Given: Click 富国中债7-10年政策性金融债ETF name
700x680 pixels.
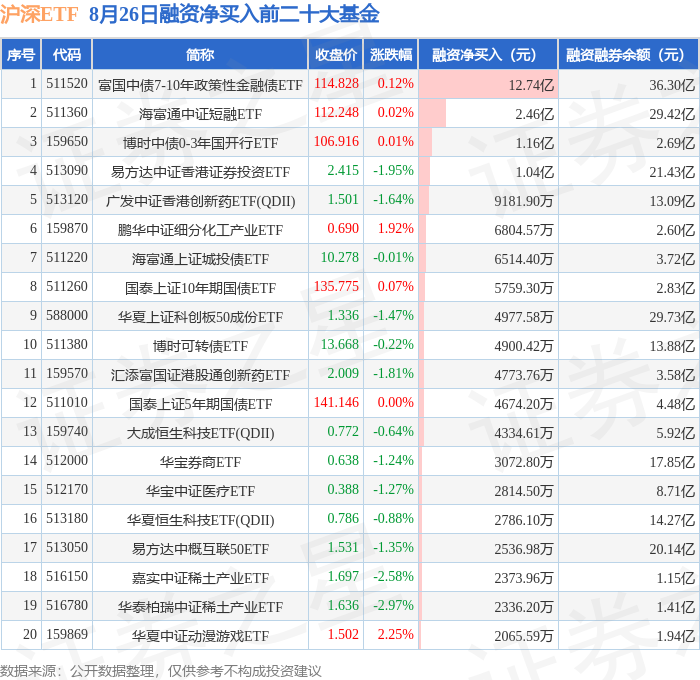Looking at the screenshot, I should pos(200,85).
